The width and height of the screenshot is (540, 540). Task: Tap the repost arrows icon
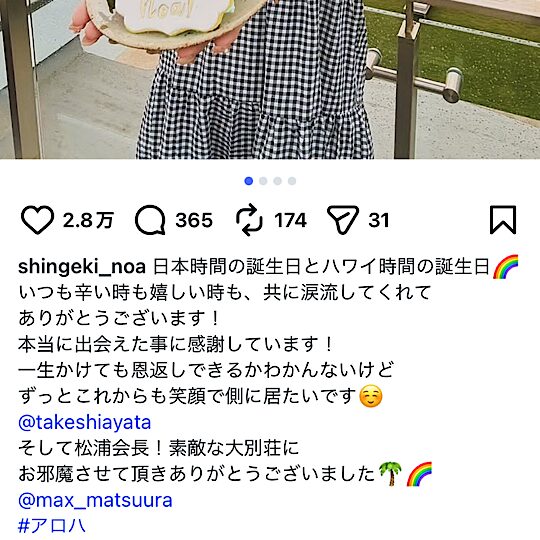[249, 220]
